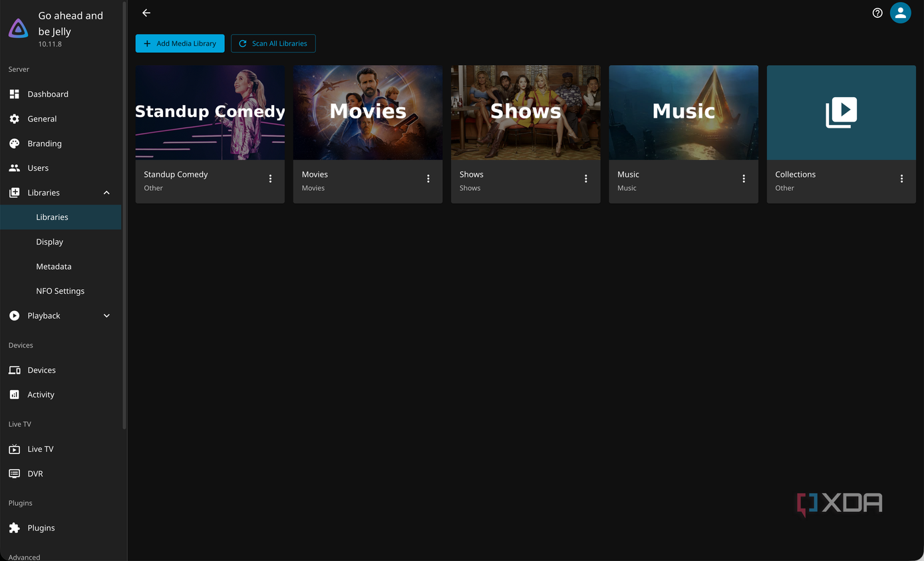Viewport: 924px width, 561px height.
Task: Open options menu for Standup Comedy library
Action: click(x=270, y=178)
